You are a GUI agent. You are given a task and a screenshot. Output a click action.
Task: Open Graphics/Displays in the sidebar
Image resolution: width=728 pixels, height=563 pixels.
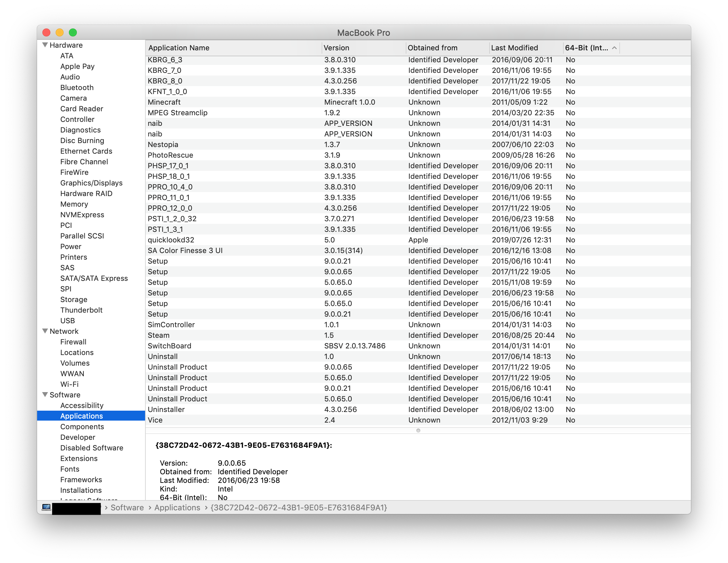point(91,183)
